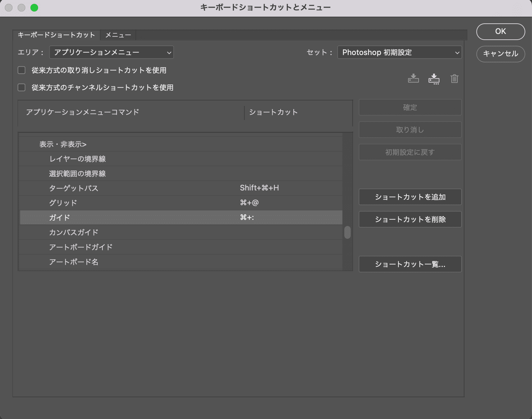
Task: Select the ターゲットパス row
Action: [x=181, y=188]
